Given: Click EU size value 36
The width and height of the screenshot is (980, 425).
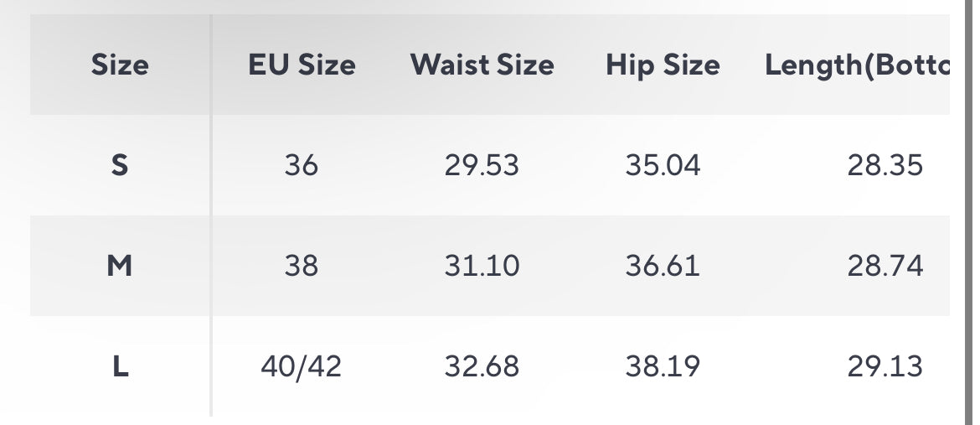Looking at the screenshot, I should click(302, 166).
